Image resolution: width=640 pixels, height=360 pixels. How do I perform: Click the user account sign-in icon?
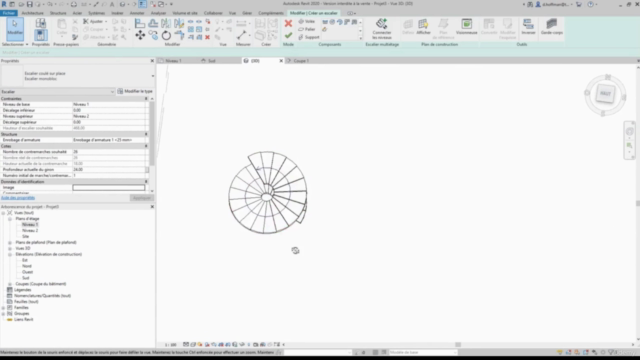tap(538, 4)
